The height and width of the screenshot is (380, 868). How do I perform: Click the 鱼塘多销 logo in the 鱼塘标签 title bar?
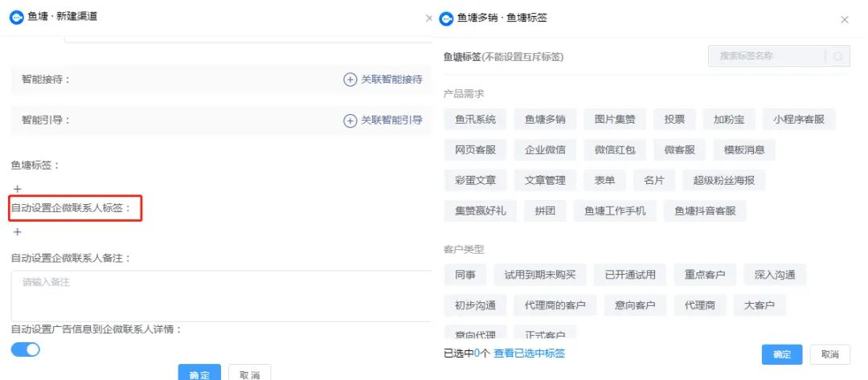click(446, 18)
